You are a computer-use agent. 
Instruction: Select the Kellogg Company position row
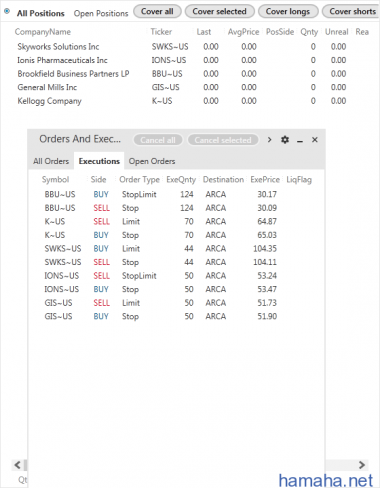tap(190, 101)
